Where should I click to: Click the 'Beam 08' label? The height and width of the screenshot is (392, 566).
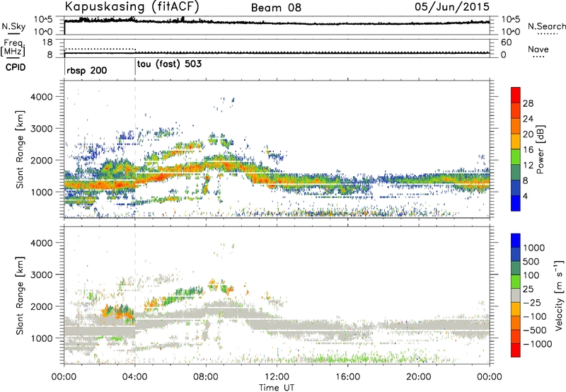pos(276,8)
